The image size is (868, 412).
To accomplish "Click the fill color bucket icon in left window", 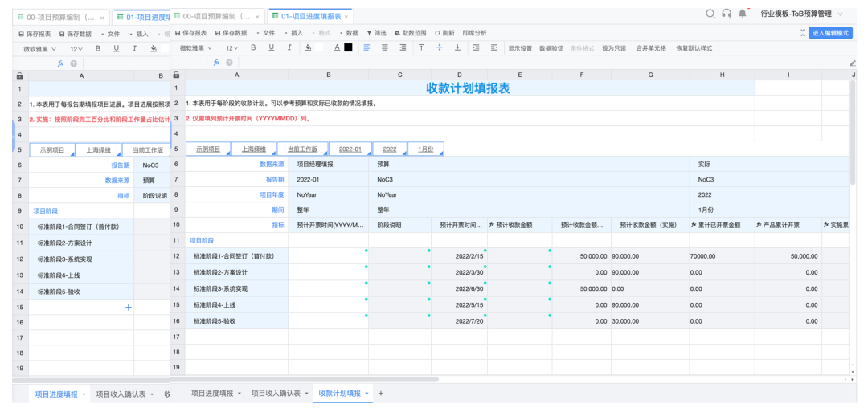I will click(154, 48).
